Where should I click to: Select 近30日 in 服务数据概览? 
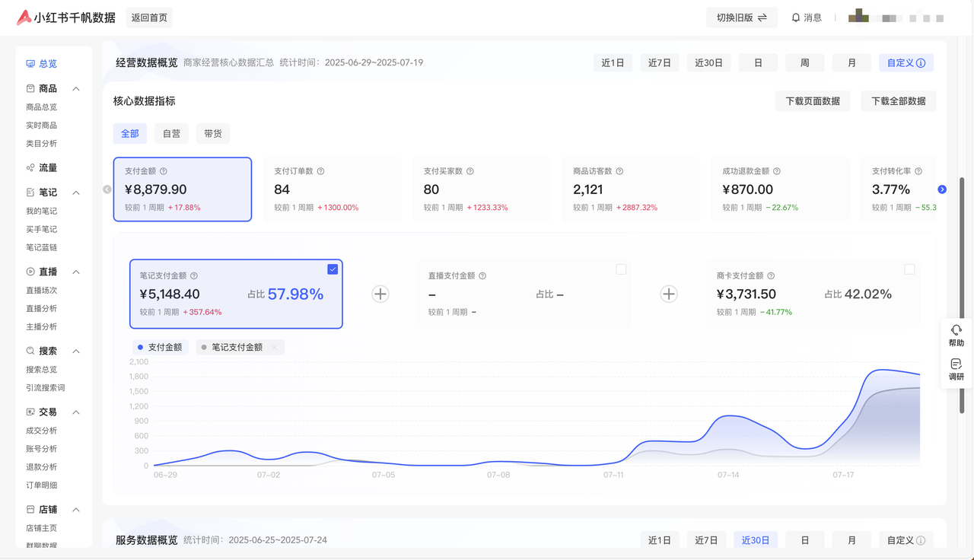pos(756,540)
